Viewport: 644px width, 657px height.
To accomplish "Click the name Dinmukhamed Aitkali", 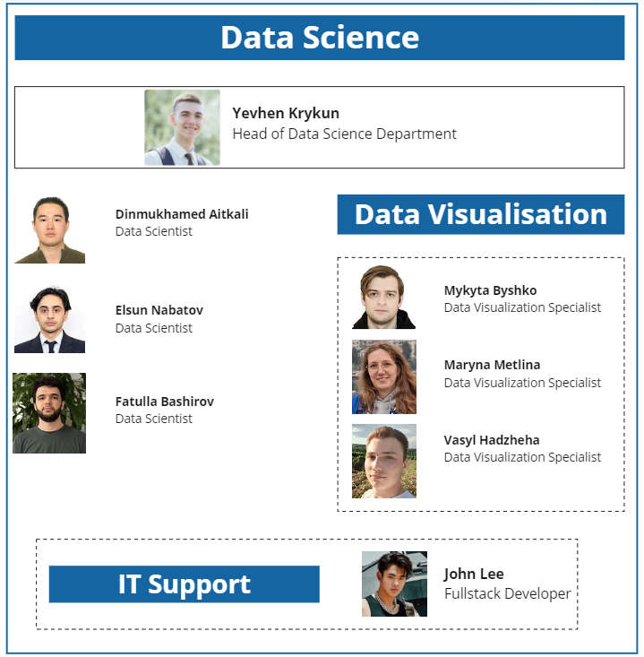I will [182, 214].
